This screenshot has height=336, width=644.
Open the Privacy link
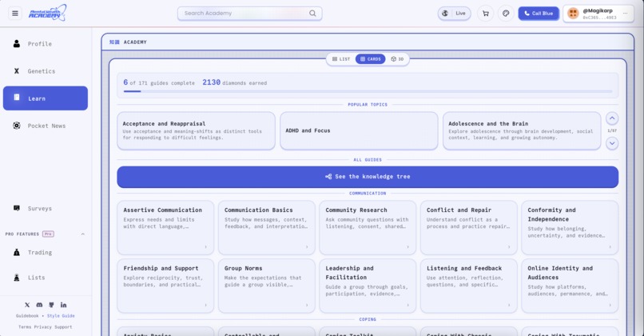coord(42,327)
